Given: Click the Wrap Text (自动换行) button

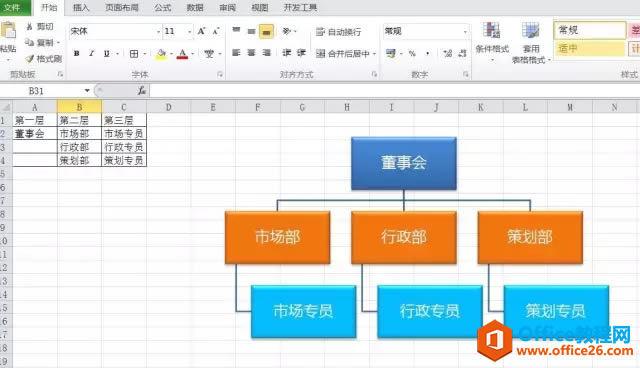Looking at the screenshot, I should 338,32.
